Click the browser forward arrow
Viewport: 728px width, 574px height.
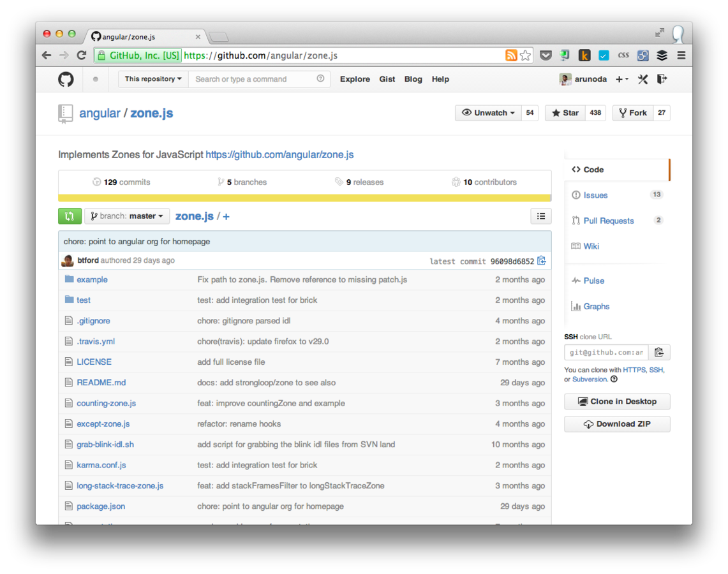click(x=64, y=55)
